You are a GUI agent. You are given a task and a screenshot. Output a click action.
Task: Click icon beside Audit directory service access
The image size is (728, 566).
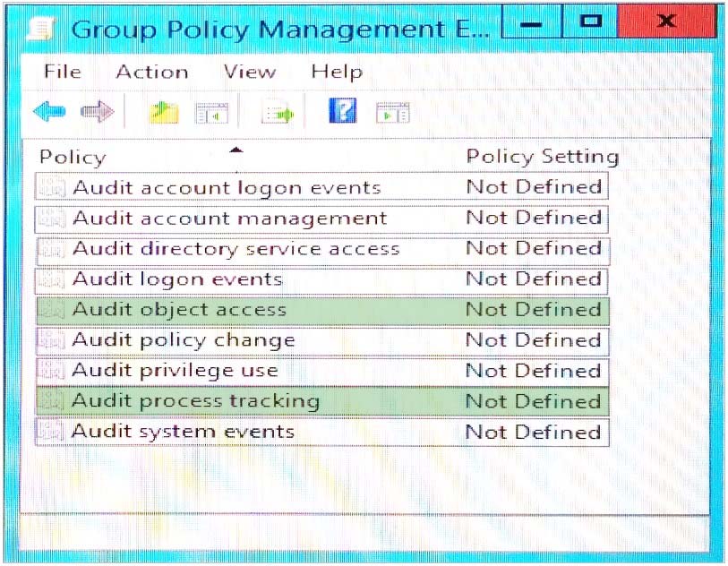52,248
